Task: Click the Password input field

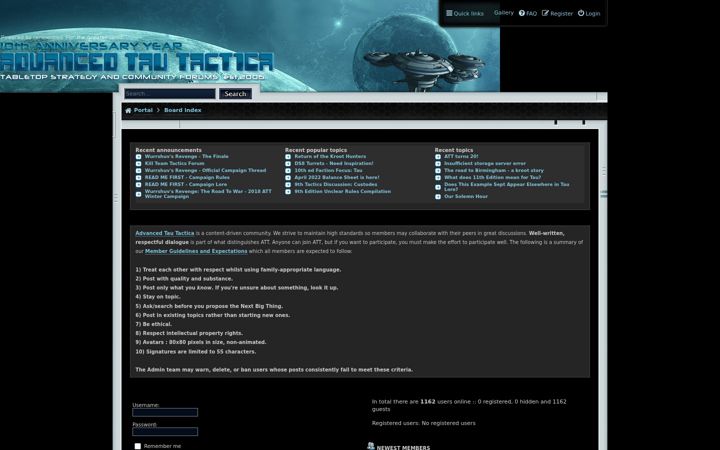Action: click(165, 432)
